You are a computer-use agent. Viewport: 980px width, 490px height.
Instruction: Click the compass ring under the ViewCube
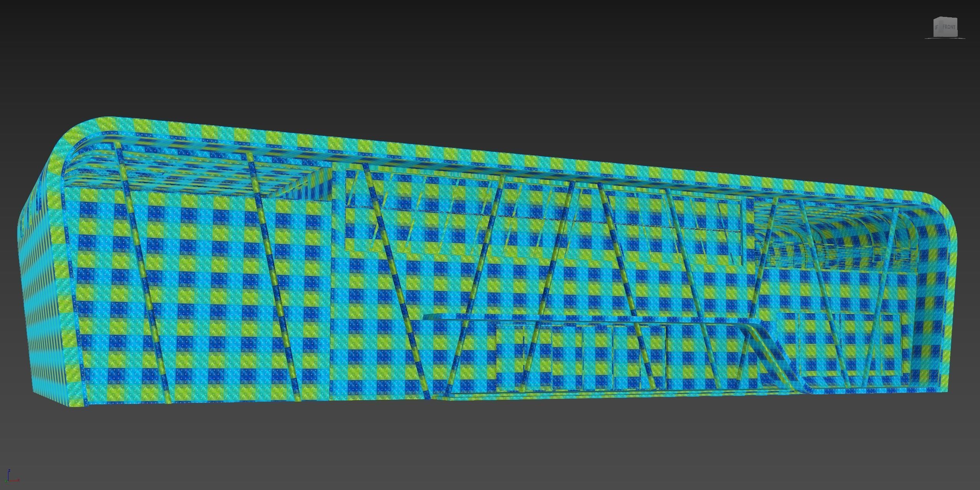(x=945, y=38)
